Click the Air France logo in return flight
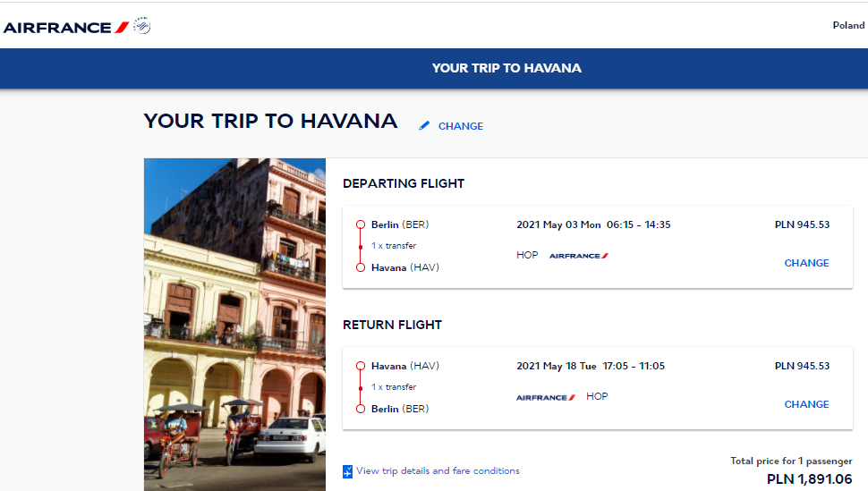 (x=546, y=397)
